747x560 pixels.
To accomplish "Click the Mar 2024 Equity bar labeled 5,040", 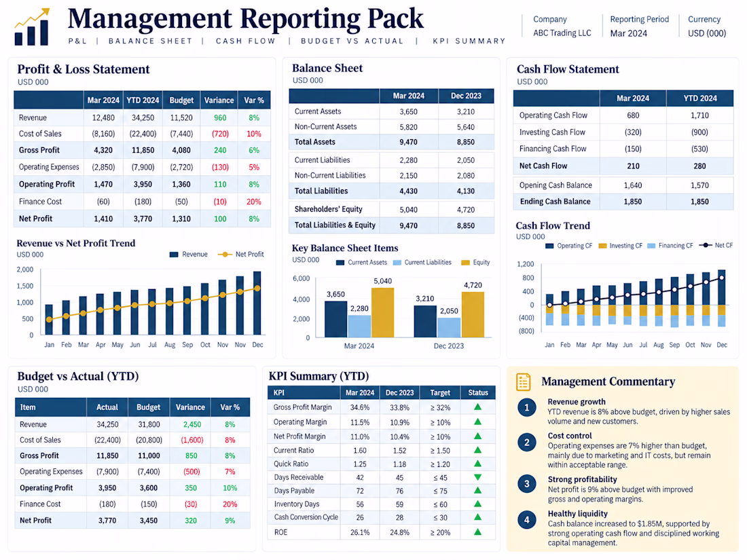I will coord(382,313).
